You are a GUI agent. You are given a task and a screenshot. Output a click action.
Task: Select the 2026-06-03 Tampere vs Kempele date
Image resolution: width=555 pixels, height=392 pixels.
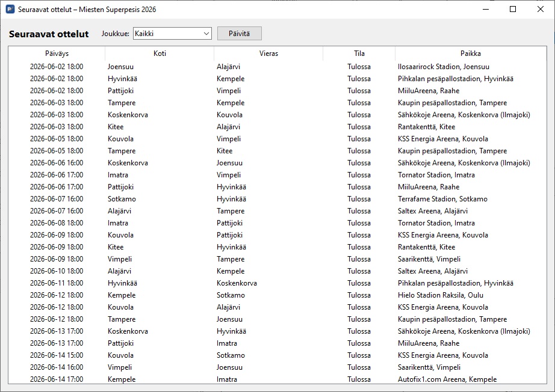(x=57, y=102)
